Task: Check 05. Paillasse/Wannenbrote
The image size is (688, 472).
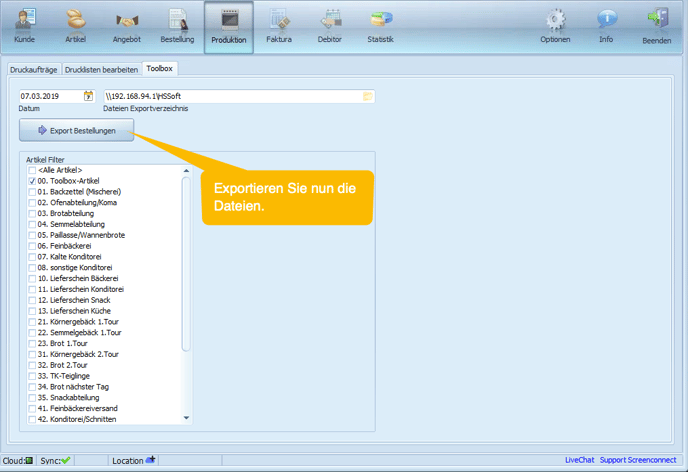Action: pyautogui.click(x=32, y=235)
